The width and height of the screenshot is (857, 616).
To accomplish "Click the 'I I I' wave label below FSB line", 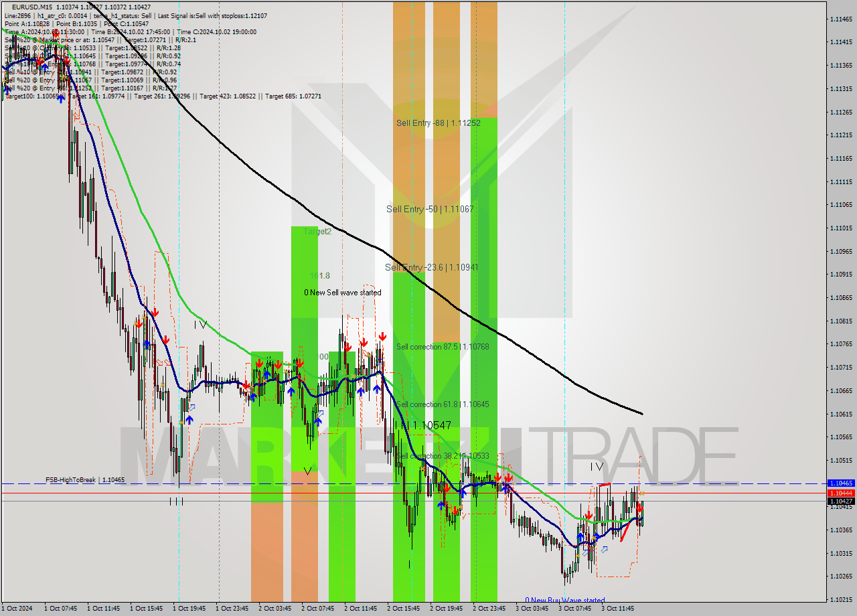I will click(176, 501).
